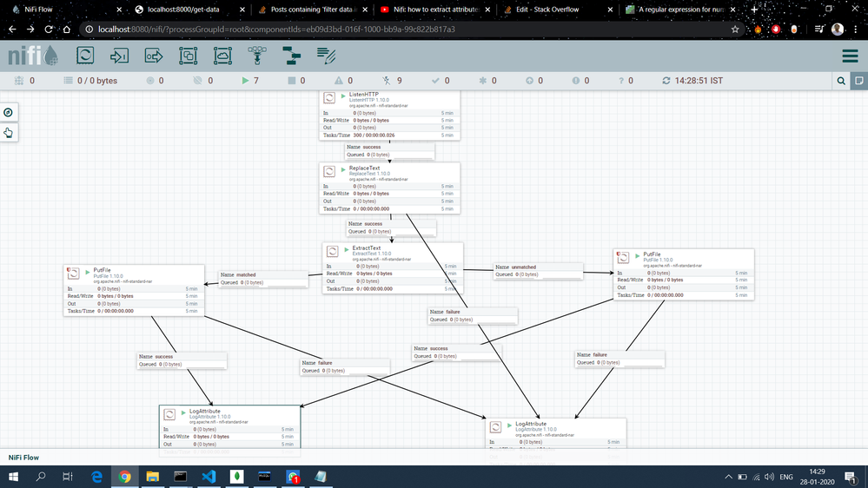The width and height of the screenshot is (868, 488).
Task: Open a new browser tab
Action: point(754,10)
